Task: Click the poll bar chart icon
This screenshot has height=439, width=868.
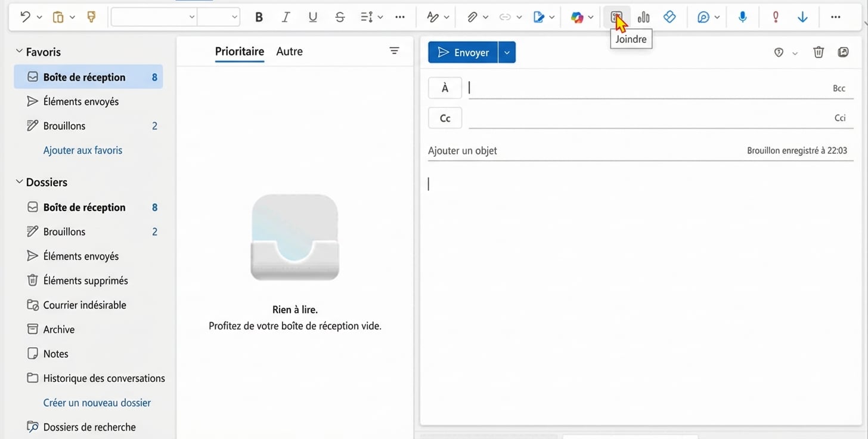Action: tap(643, 17)
